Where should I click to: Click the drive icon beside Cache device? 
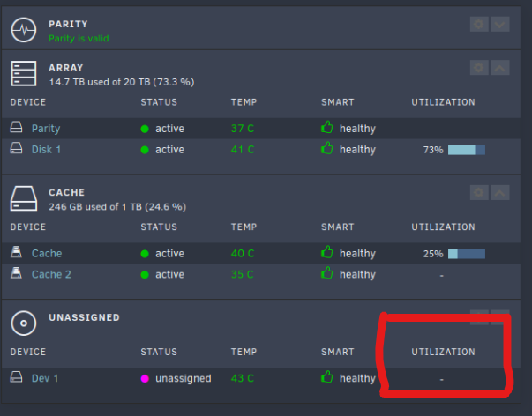[16, 252]
